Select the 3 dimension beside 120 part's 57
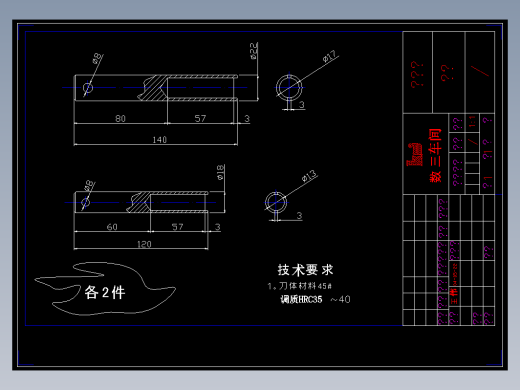This screenshot has width=520, height=390. coord(217,227)
